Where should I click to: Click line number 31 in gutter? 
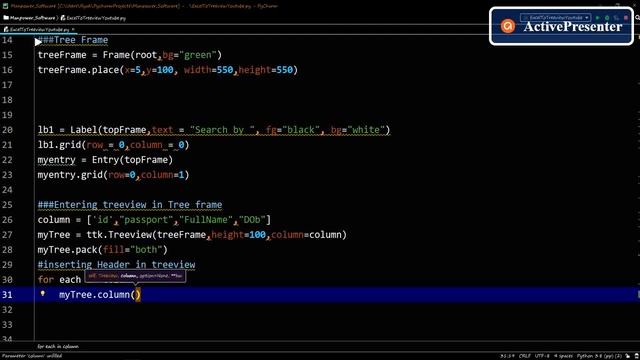pyautogui.click(x=7, y=295)
